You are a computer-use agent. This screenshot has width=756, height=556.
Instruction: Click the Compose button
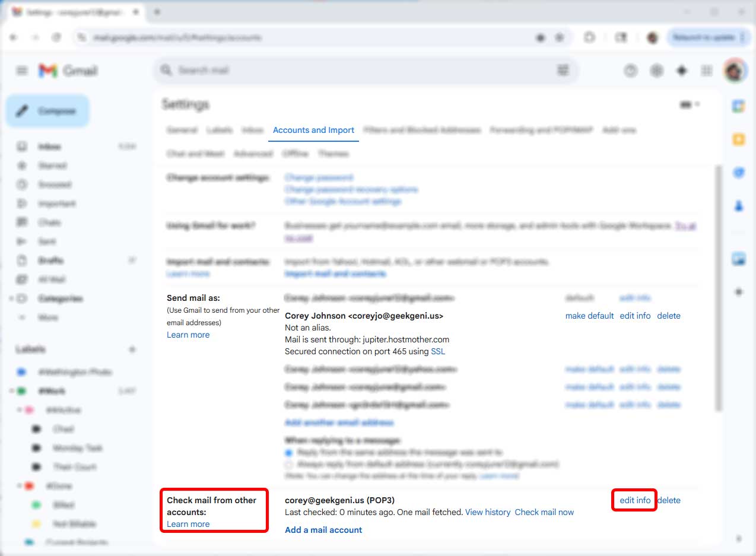point(48,111)
